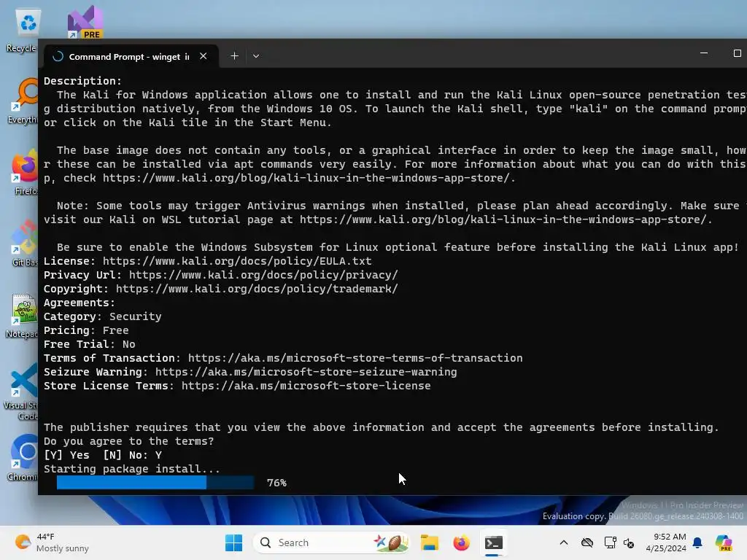Image resolution: width=747 pixels, height=560 pixels.
Task: Add a new terminal tab
Action: click(x=234, y=56)
